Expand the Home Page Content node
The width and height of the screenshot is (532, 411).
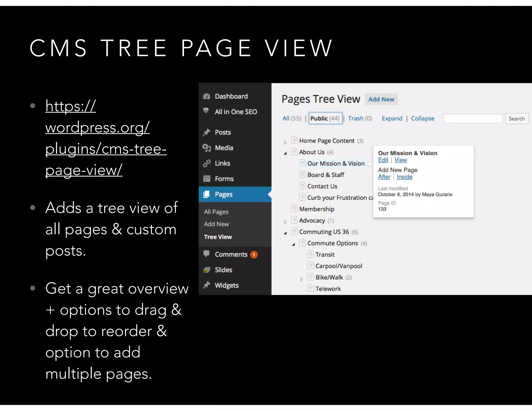click(x=285, y=142)
